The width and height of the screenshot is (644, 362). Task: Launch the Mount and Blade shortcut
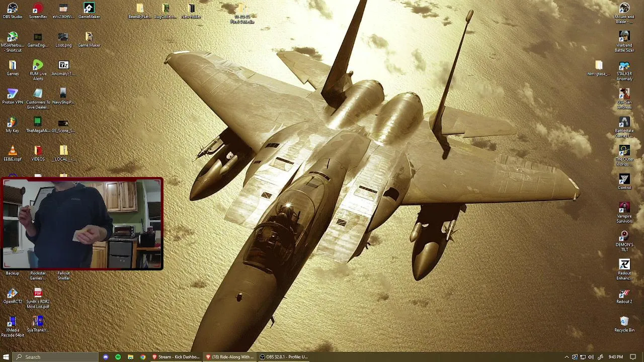(x=624, y=14)
